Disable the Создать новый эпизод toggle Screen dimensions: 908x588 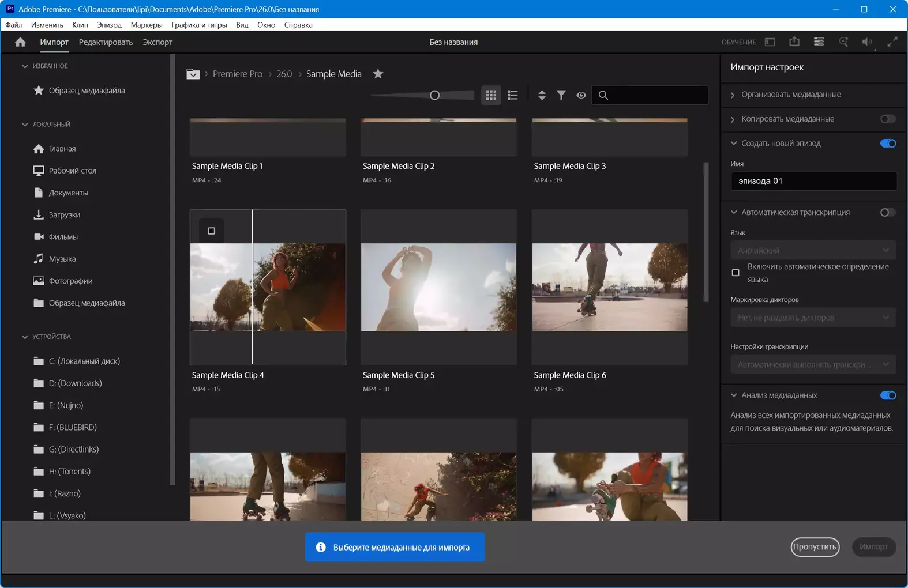887,144
